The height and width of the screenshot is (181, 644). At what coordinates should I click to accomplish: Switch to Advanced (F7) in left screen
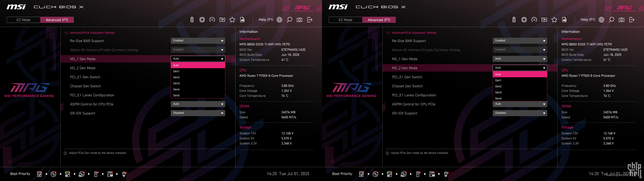[57, 20]
